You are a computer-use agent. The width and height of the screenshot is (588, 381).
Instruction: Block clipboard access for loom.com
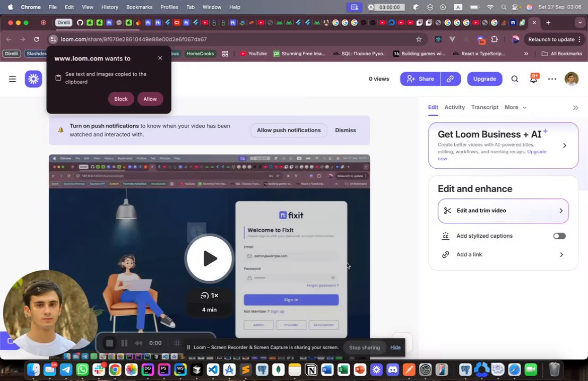pyautogui.click(x=121, y=99)
